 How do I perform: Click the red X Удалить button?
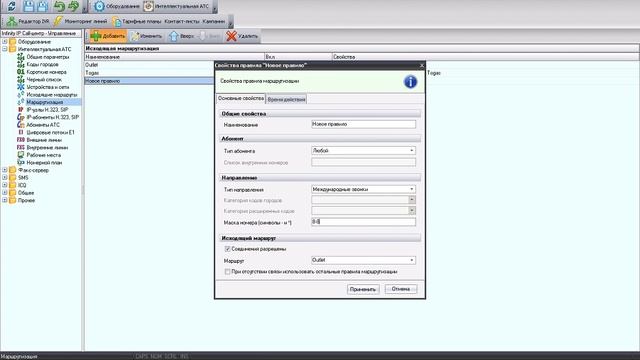(x=242, y=36)
